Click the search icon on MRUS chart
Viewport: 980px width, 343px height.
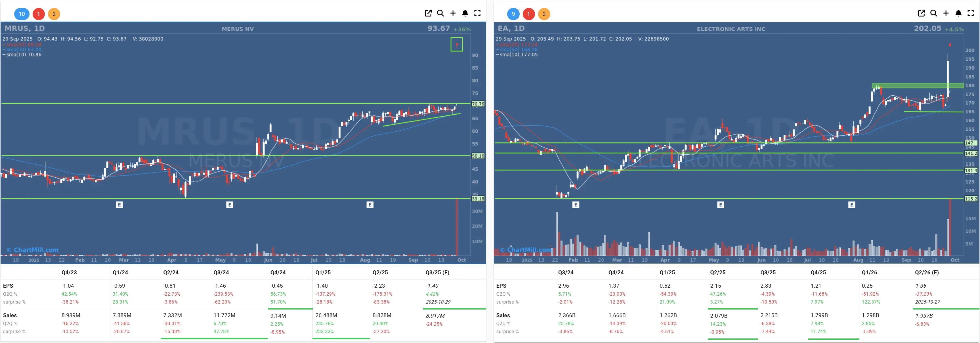point(440,13)
